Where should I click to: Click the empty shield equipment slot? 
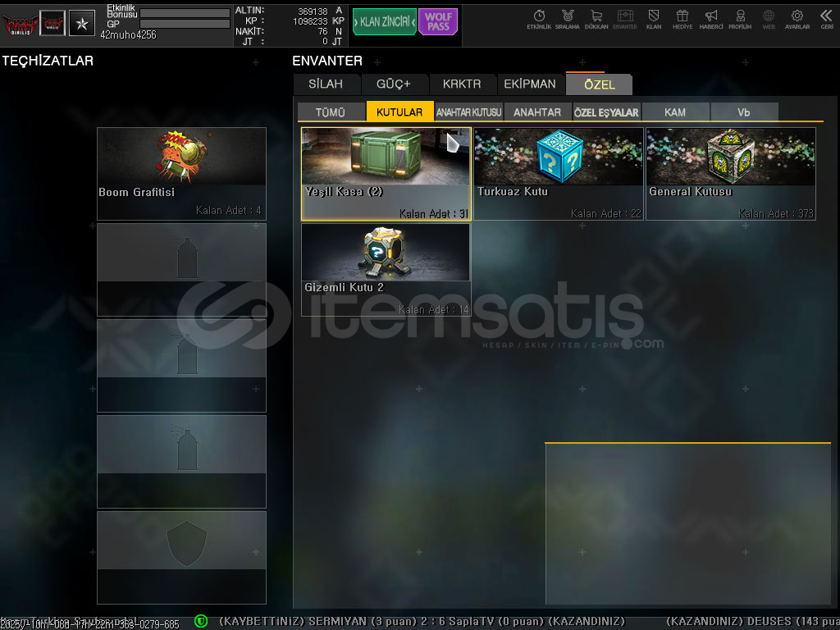coord(181,557)
